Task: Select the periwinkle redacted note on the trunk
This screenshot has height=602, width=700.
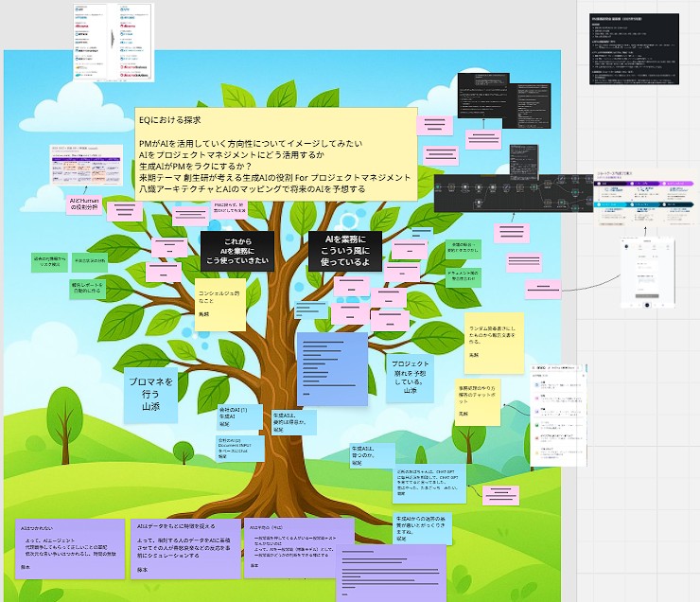Action: tap(332, 369)
